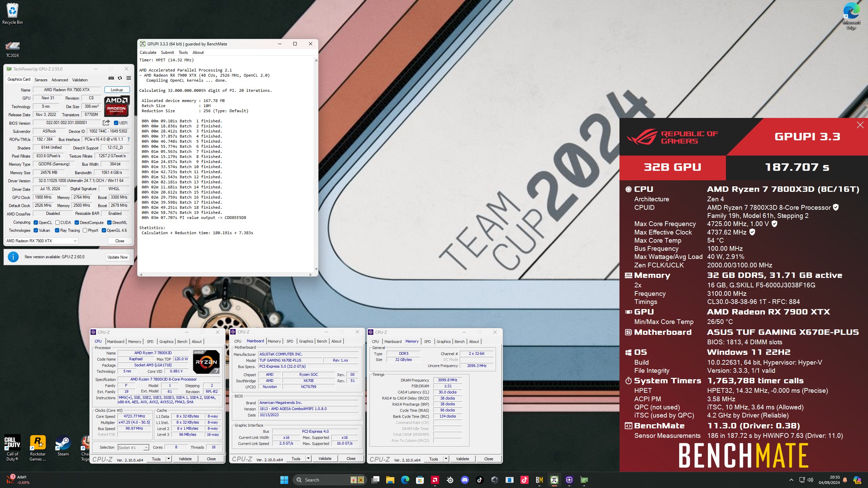Viewport: 868px width, 488px height.
Task: Open the About menu in GPUPI
Action: 198,53
